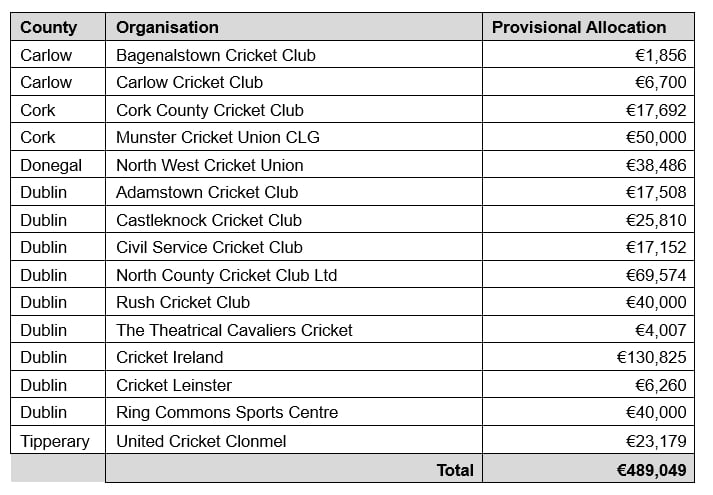
Task: Click the North West Cricket Union cell
Action: coord(209,165)
